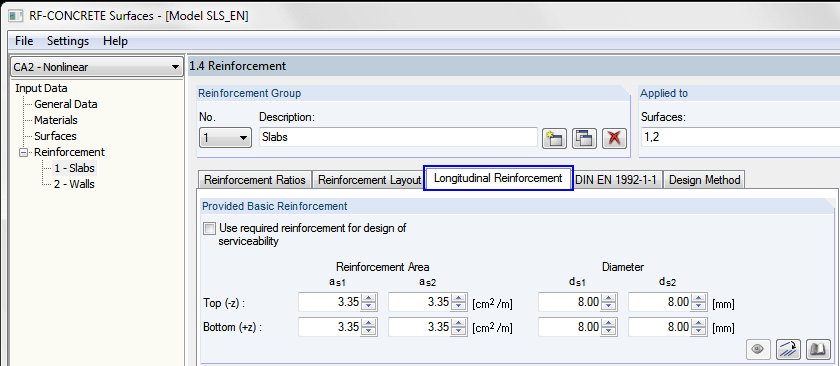Switch to Reinforcement Ratios tab

(x=254, y=180)
